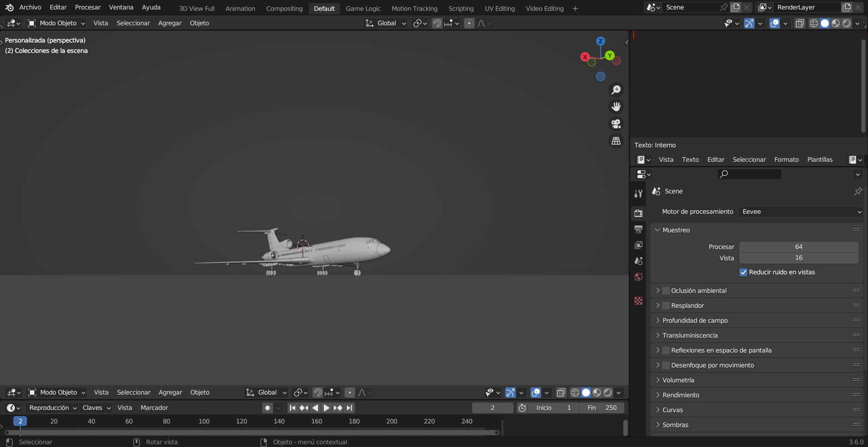Open the top Modo Objeto mode dropdown

(x=57, y=23)
